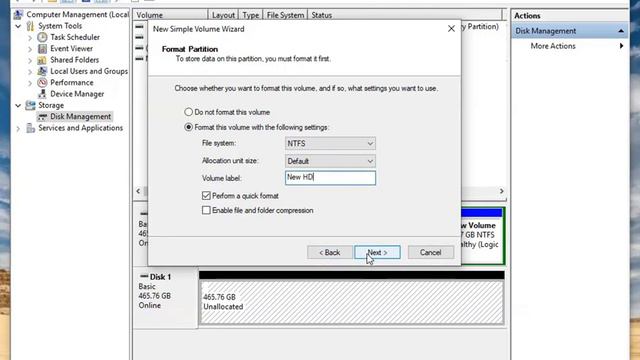Open the File system NTFS dropdown
This screenshot has height=360, width=640.
[330, 143]
